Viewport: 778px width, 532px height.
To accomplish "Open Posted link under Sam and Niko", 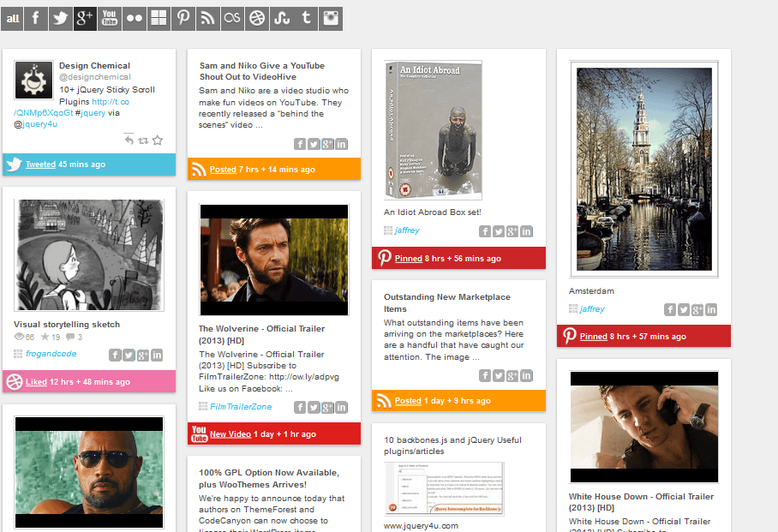I will pyautogui.click(x=223, y=170).
